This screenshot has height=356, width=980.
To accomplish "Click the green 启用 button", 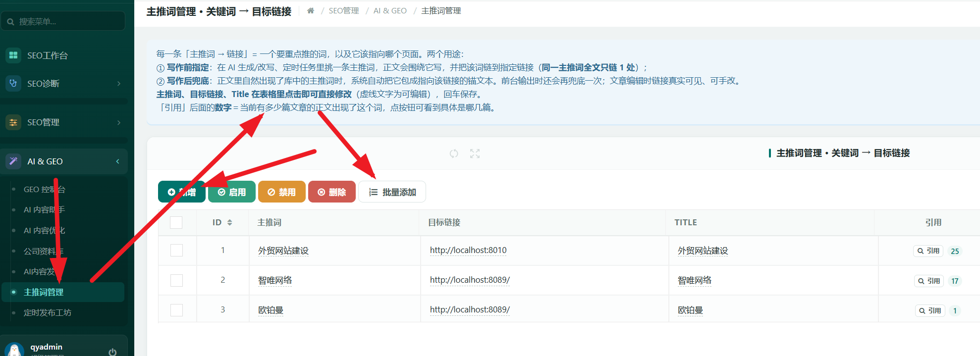I will pos(232,192).
